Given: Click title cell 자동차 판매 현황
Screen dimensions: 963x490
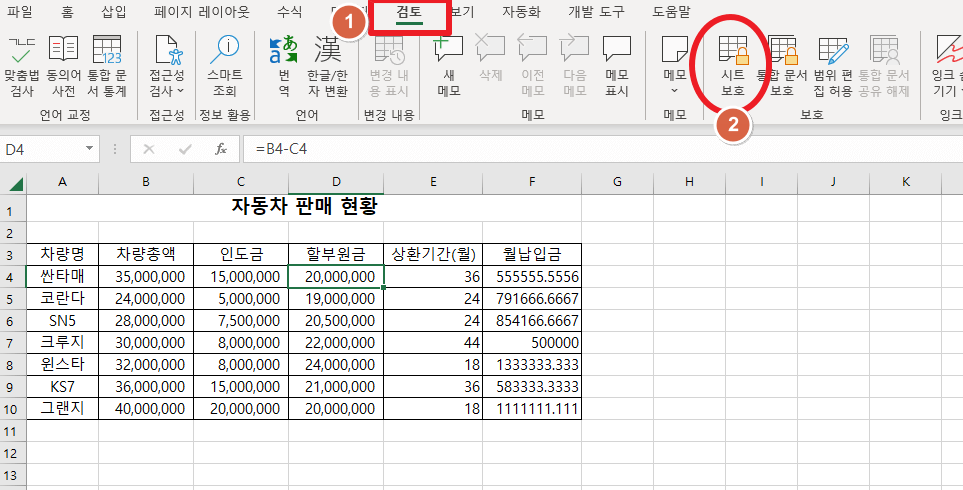Looking at the screenshot, I should click(x=304, y=207).
